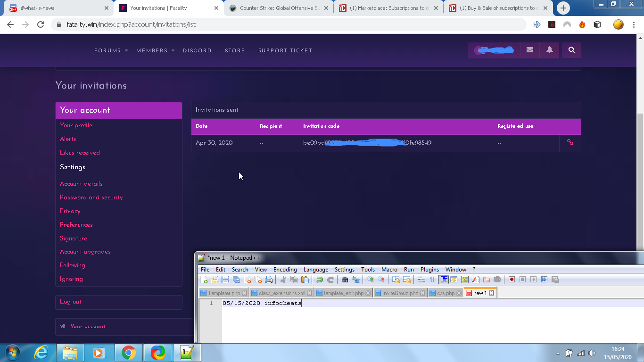Open Internet Explorer from taskbar
644x362 pixels.
click(41, 353)
